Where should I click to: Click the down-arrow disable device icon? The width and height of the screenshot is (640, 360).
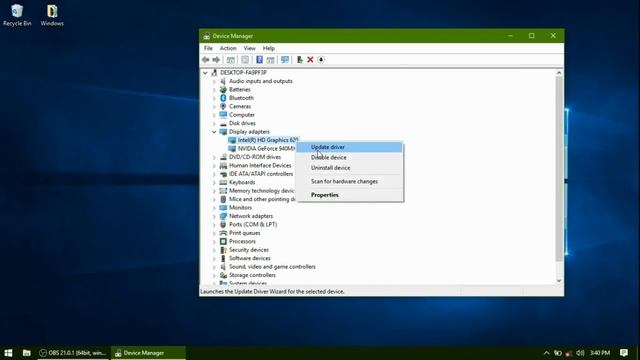click(321, 60)
